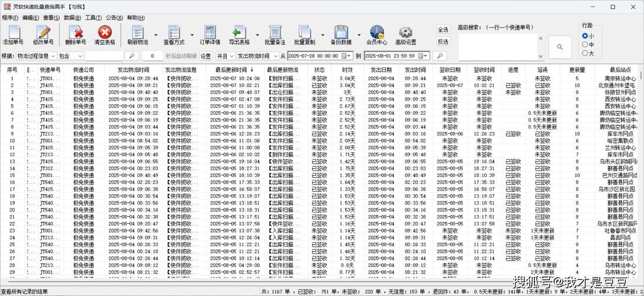Screen dimensions: 644x296
Task: Click the 查看方式 checklist icon
Action: pos(174,32)
